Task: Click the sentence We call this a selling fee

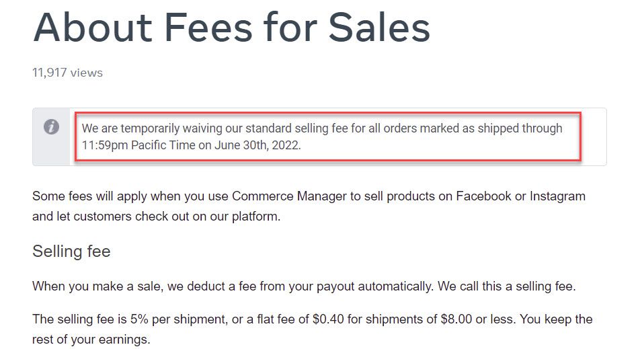Action: [x=506, y=286]
